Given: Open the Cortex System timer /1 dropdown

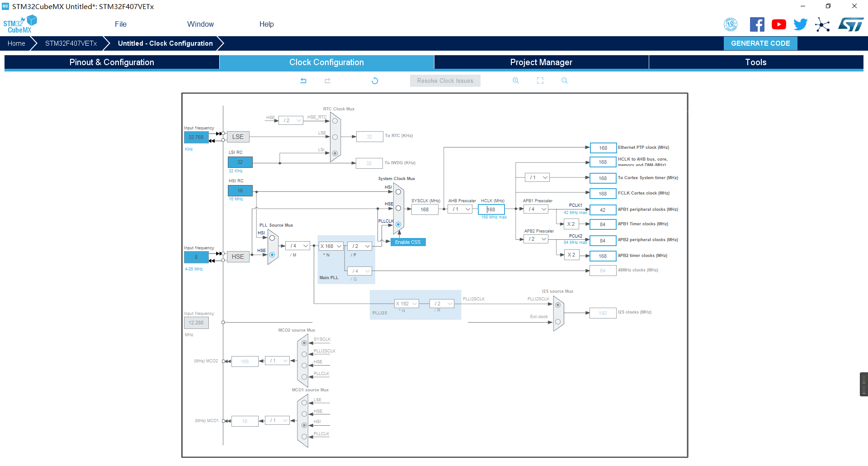Looking at the screenshot, I should (x=538, y=177).
